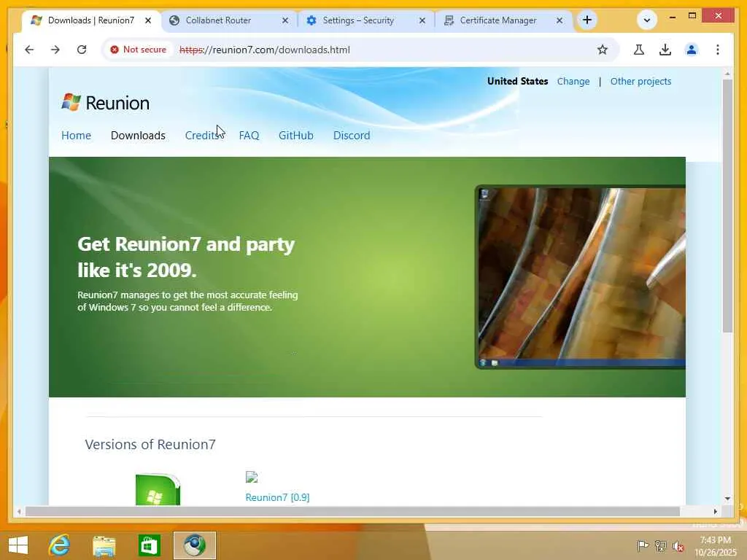The image size is (747, 560).
Task: Open the Action Center flag icon
Action: [643, 545]
